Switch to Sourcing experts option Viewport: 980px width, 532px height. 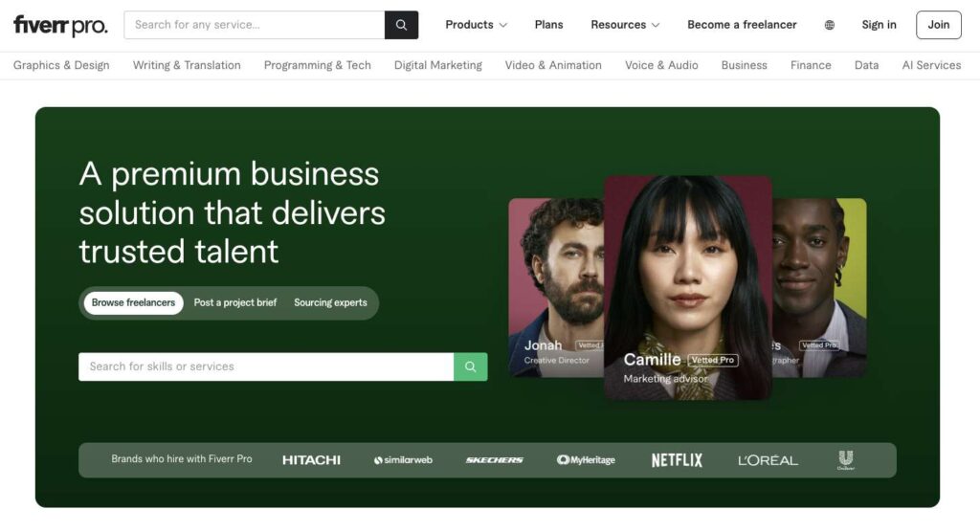coord(330,302)
